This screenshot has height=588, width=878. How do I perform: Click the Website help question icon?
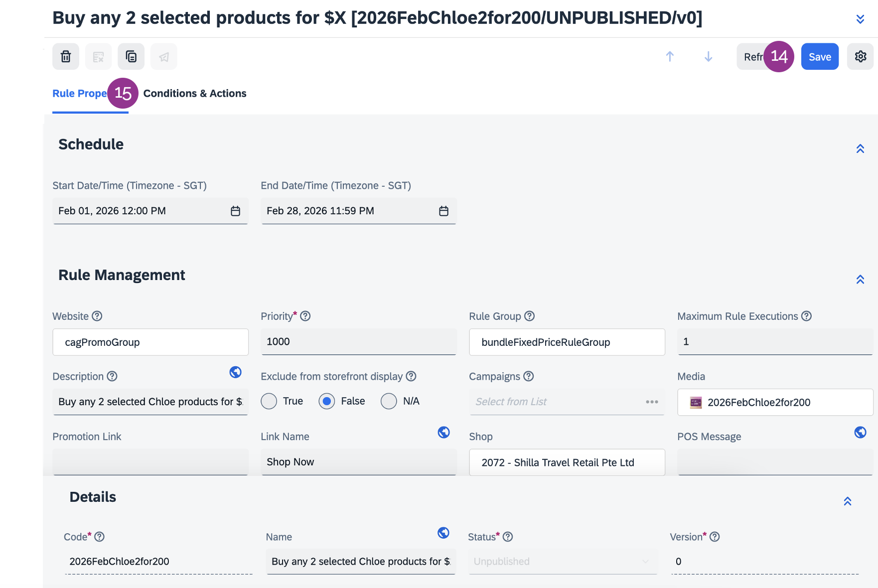(x=97, y=316)
